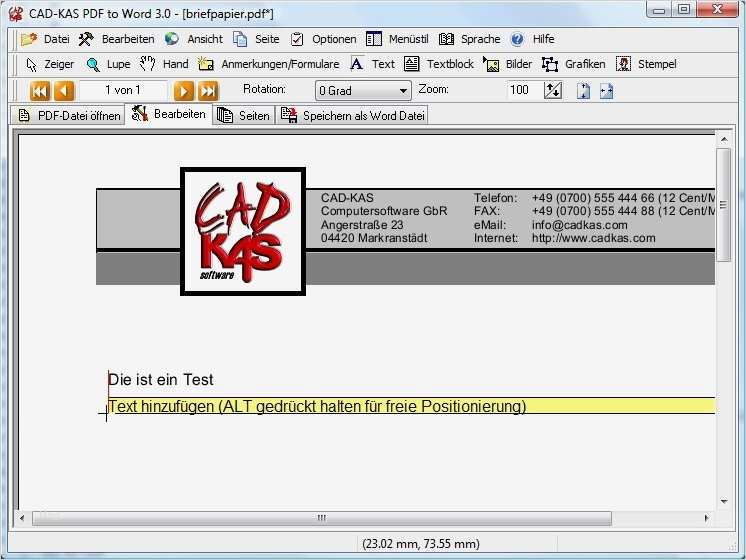Click the info@cadkas.com email text
Image resolution: width=746 pixels, height=560 pixels.
[x=579, y=225]
